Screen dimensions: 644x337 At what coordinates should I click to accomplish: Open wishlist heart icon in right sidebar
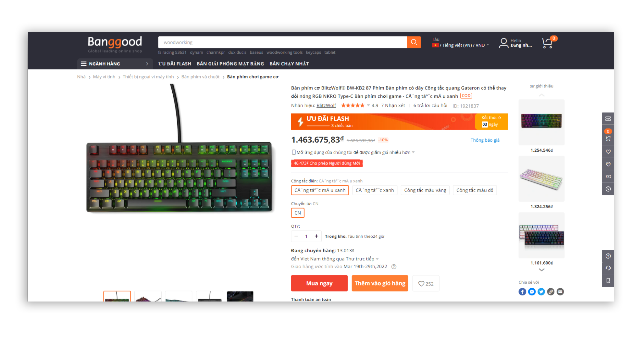tap(608, 152)
